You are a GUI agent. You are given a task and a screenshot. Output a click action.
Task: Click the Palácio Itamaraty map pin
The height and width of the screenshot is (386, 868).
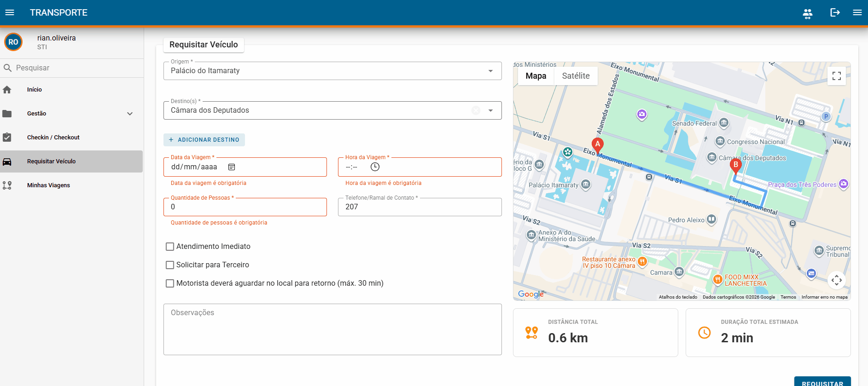pyautogui.click(x=586, y=184)
